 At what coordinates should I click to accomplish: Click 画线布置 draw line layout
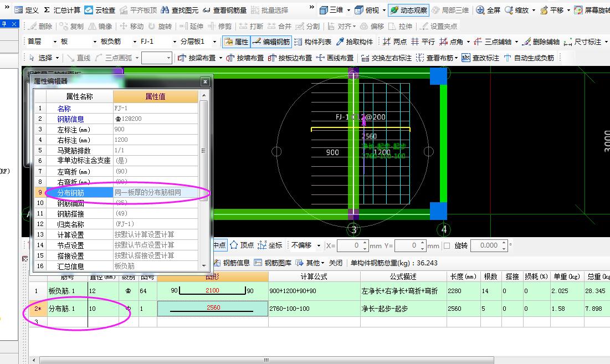[x=335, y=58]
